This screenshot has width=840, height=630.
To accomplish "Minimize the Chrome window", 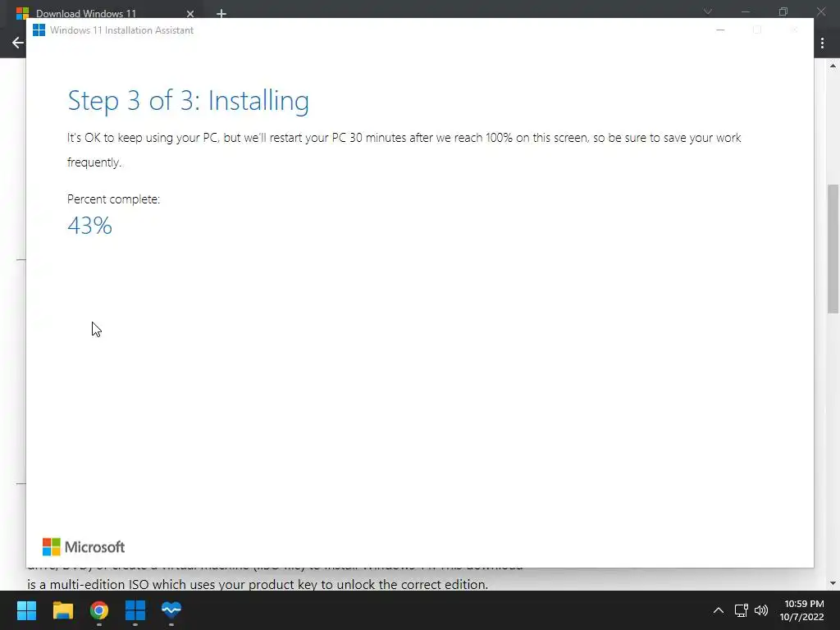I will tap(745, 11).
